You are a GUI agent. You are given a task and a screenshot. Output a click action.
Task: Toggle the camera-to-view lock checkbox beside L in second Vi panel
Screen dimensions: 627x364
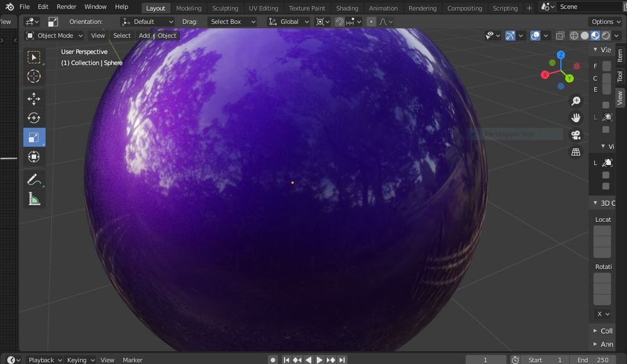point(607,163)
